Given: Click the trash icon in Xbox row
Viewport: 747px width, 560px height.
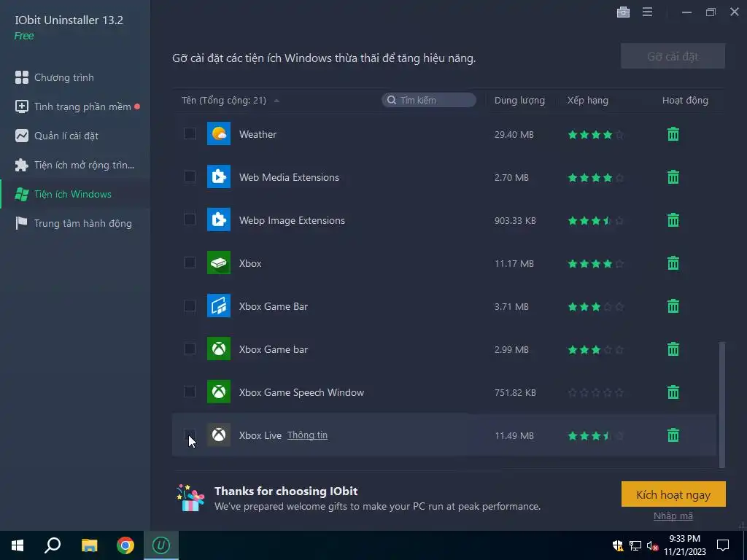Looking at the screenshot, I should pyautogui.click(x=673, y=262).
